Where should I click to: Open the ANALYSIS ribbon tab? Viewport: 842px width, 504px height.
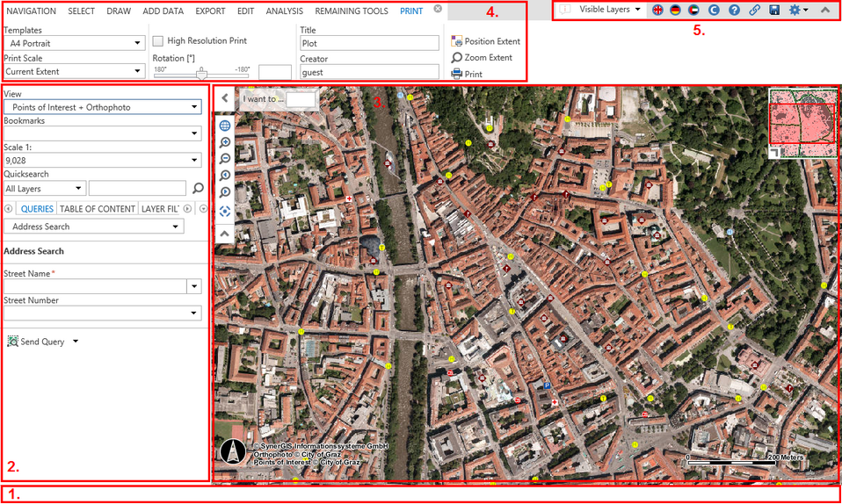pos(284,11)
